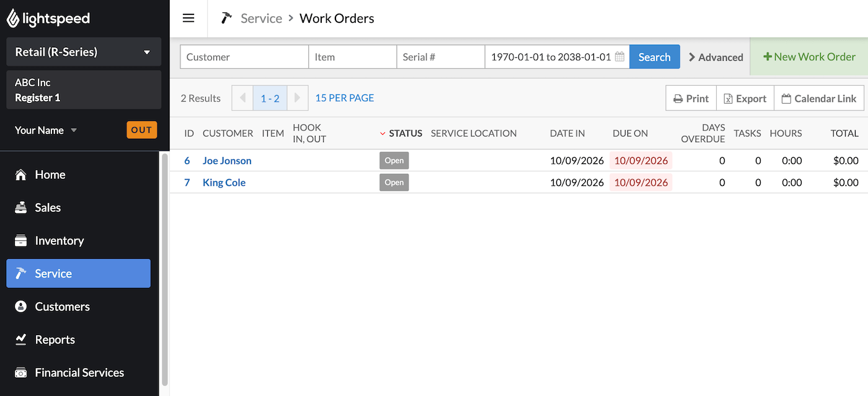This screenshot has height=396, width=868.
Task: Click Joe Jonson's red due date 10/09/2026
Action: click(641, 161)
